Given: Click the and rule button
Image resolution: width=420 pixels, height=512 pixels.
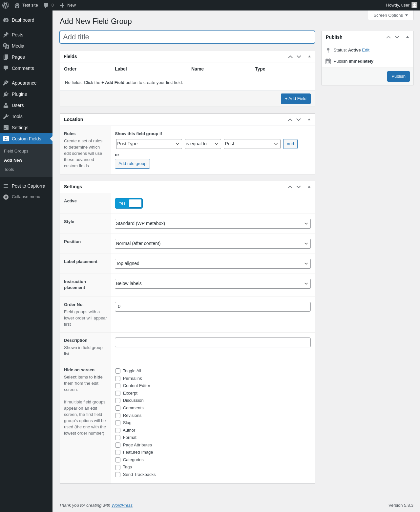Looking at the screenshot, I should click(x=290, y=144).
